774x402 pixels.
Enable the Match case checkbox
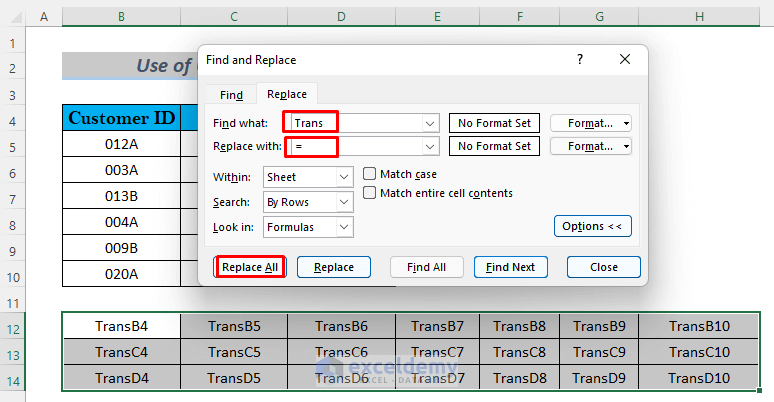coord(370,174)
